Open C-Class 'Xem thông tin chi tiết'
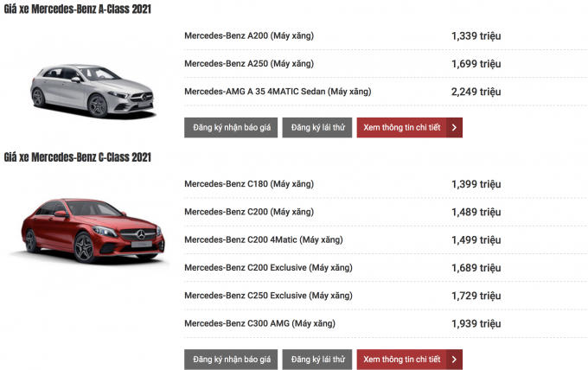This screenshot has height=370, width=588. point(402,359)
